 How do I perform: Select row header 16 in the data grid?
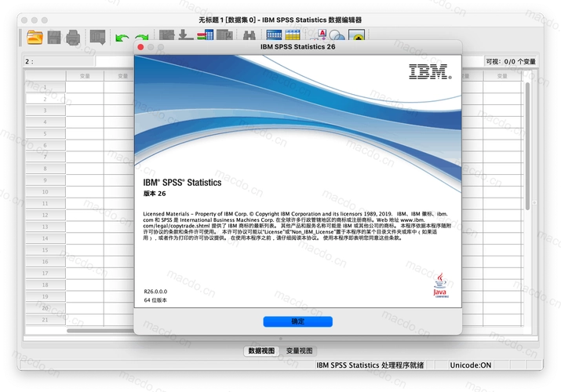click(45, 262)
